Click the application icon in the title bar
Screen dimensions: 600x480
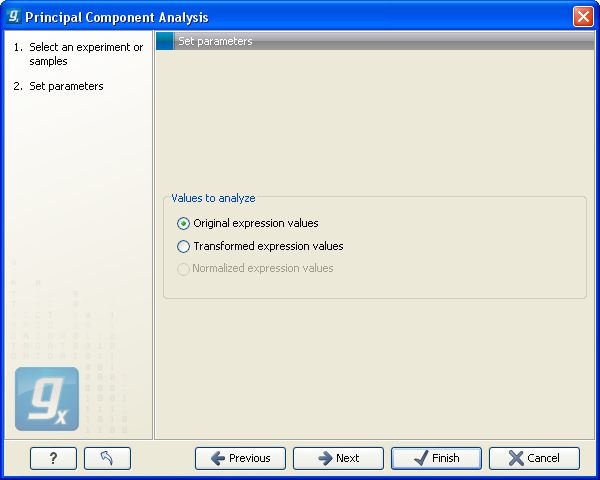coord(13,16)
